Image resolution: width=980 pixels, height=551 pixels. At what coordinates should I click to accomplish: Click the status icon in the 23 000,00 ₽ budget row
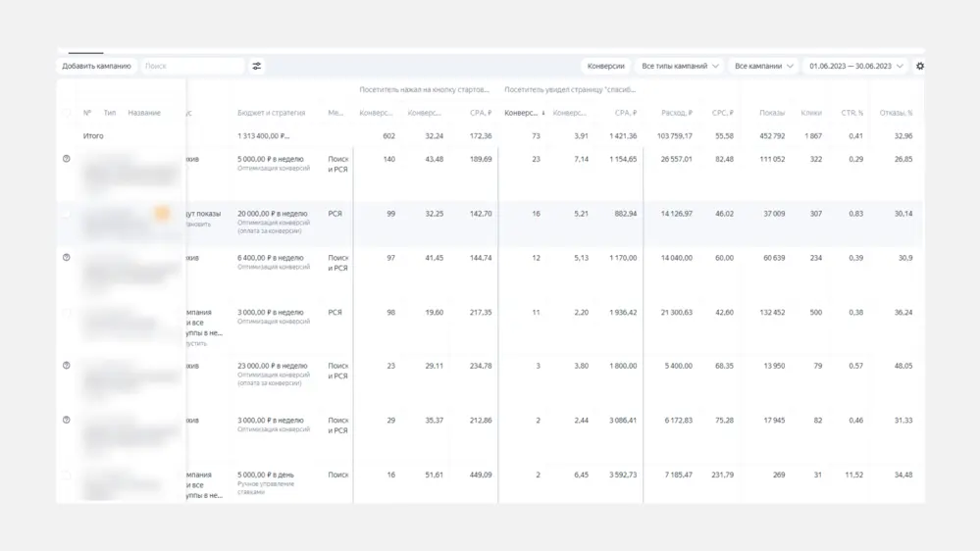click(x=67, y=366)
